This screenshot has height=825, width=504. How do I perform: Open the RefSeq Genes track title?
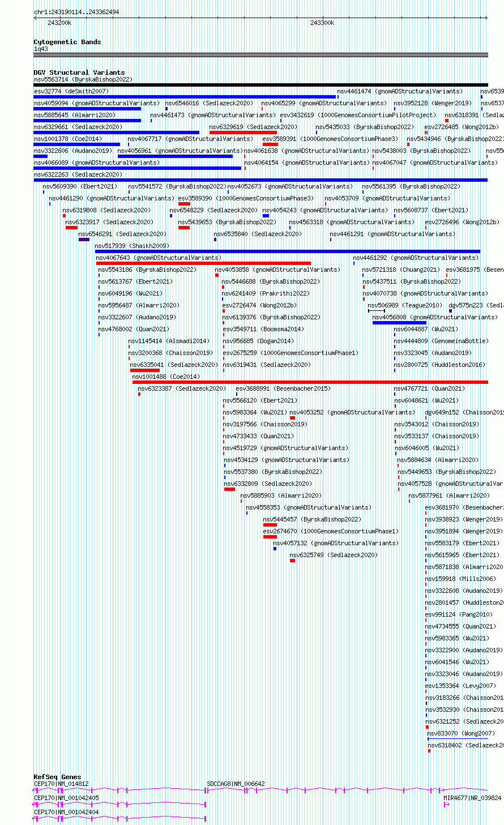(57, 777)
